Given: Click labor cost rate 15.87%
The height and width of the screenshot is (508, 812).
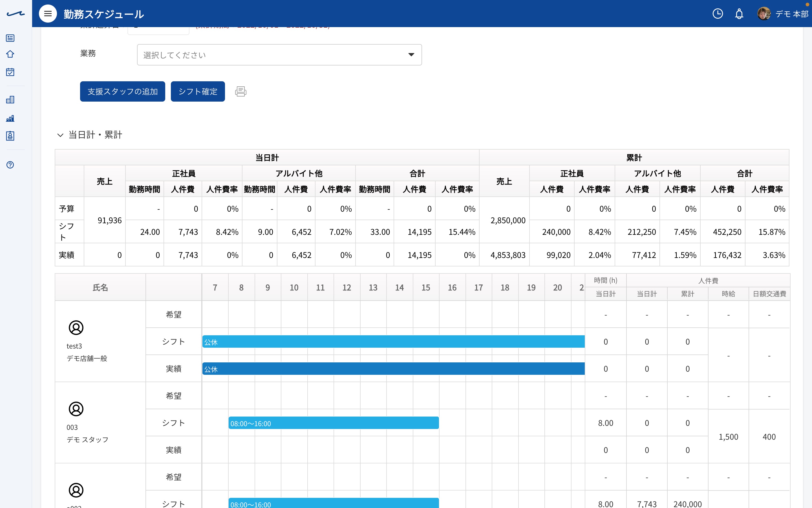Looking at the screenshot, I should 772,232.
